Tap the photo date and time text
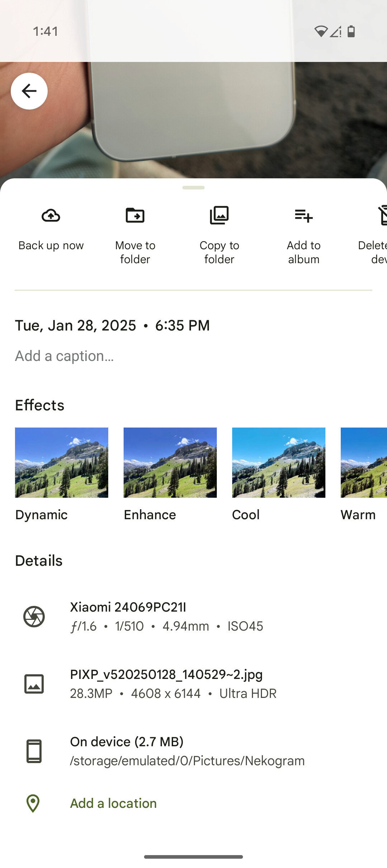Image resolution: width=387 pixels, height=868 pixels. (x=112, y=325)
